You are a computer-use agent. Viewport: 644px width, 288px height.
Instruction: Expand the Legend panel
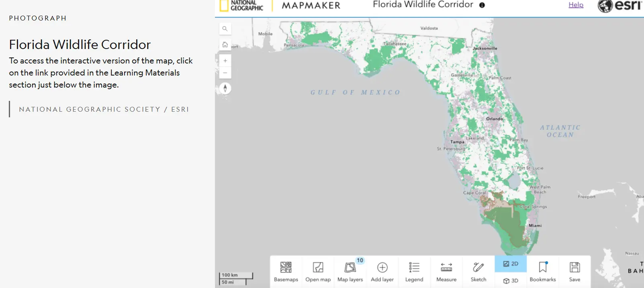414,272
